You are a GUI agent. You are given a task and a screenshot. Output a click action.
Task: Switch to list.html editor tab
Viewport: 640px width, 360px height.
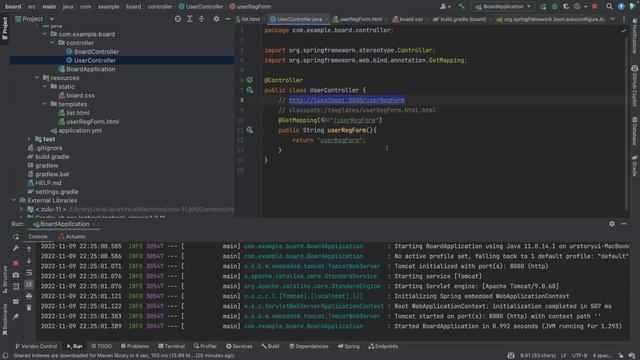(x=250, y=19)
